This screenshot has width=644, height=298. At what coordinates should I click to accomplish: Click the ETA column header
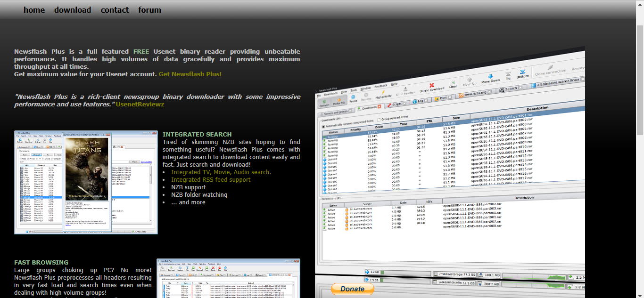pyautogui.click(x=429, y=121)
